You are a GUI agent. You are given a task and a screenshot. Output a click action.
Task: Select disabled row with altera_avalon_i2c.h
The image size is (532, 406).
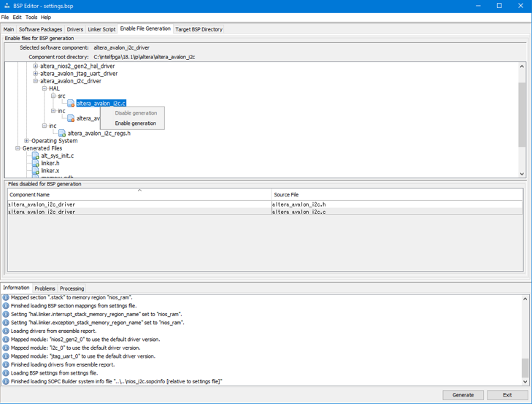(265, 204)
